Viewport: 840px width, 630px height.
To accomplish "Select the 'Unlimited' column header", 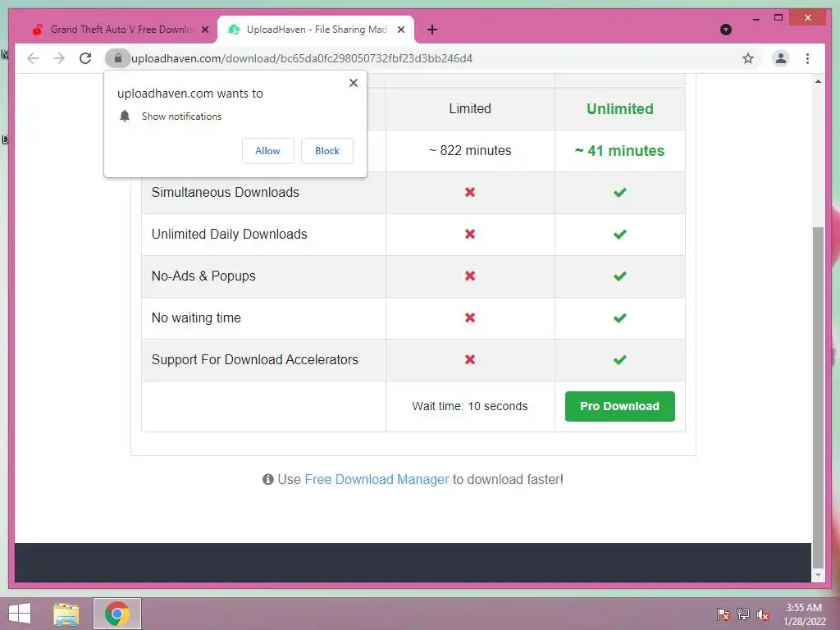I will coord(620,109).
